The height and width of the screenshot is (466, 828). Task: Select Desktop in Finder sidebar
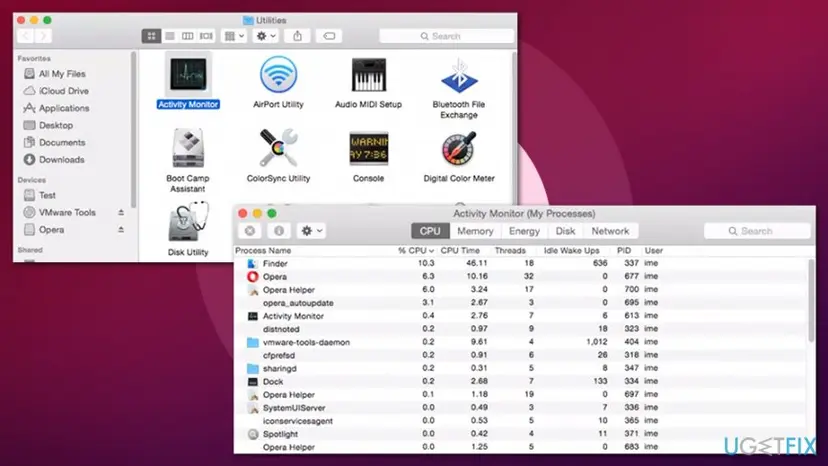55,125
